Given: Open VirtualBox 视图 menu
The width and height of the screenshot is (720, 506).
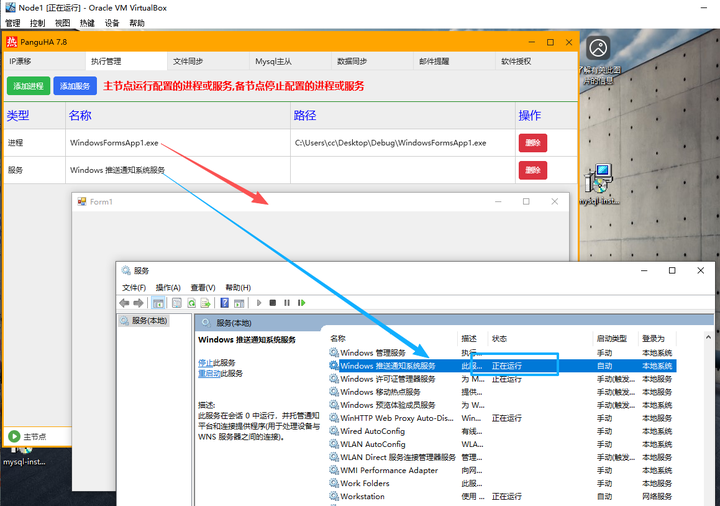Looking at the screenshot, I should [62, 23].
